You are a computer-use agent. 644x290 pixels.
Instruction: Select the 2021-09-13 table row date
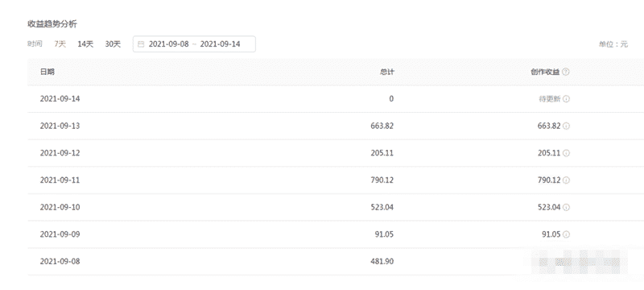click(x=60, y=126)
